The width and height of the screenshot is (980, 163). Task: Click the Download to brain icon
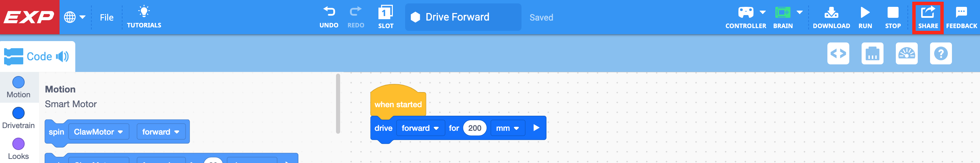tap(831, 13)
